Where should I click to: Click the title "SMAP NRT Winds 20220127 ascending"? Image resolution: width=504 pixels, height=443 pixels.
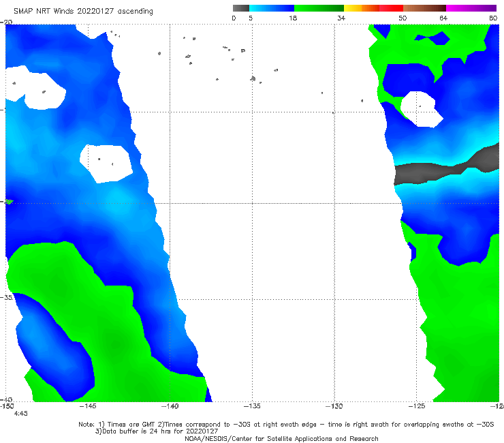(x=83, y=11)
